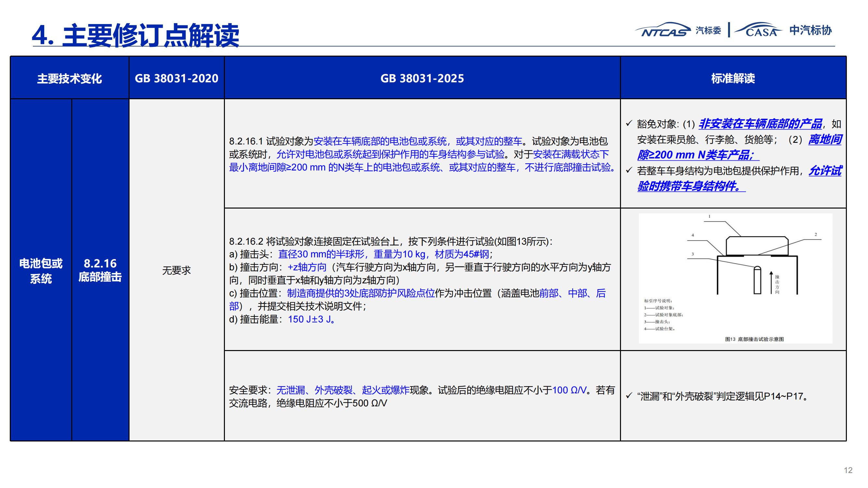Click the GB 38031-2020 column header
The height and width of the screenshot is (488, 868).
(x=177, y=78)
